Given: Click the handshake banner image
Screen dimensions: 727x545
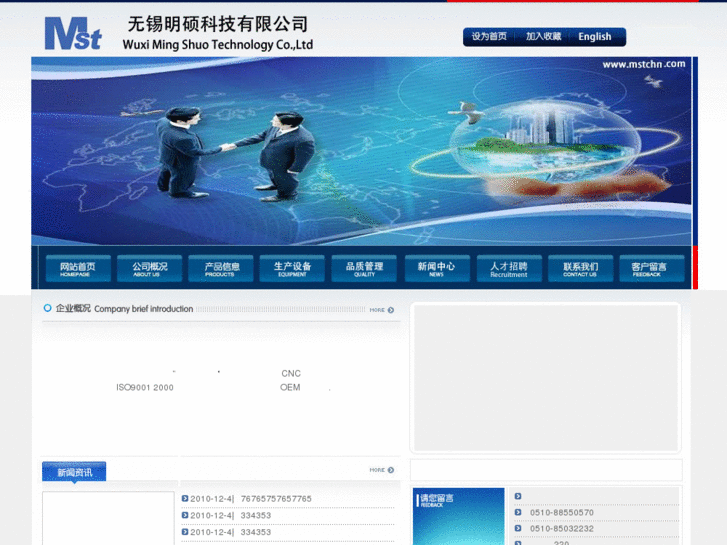Looking at the screenshot, I should [x=361, y=151].
